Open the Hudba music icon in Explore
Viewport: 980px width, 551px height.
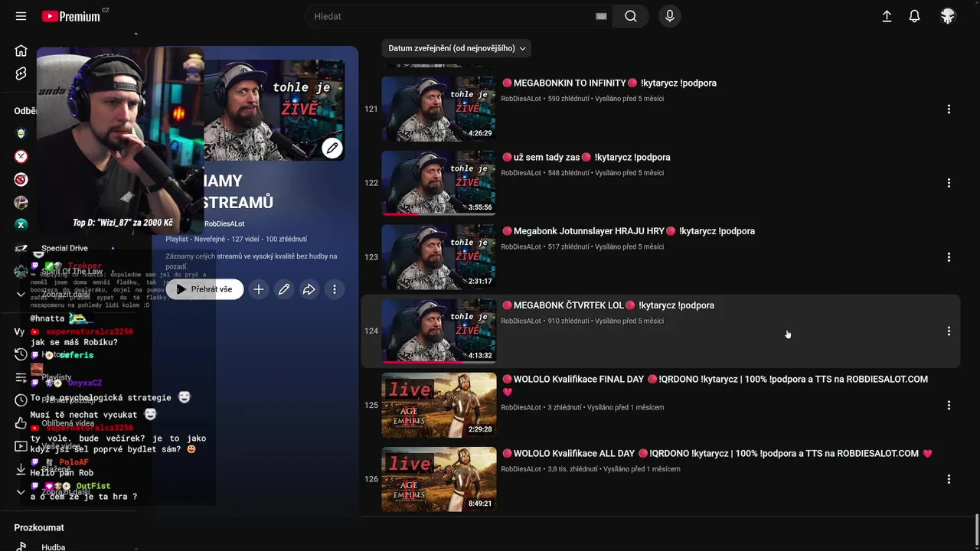pos(21,547)
